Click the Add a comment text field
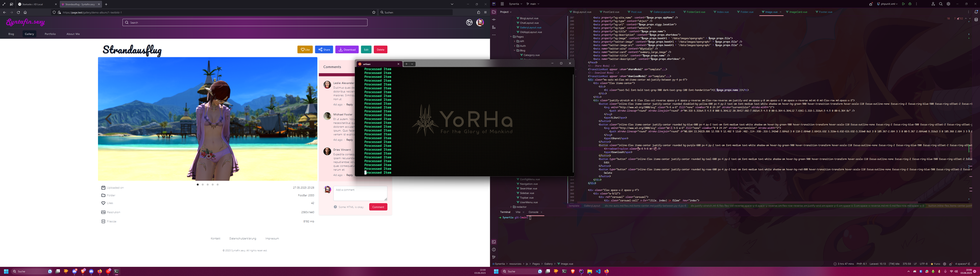The image size is (980, 276). click(x=360, y=193)
